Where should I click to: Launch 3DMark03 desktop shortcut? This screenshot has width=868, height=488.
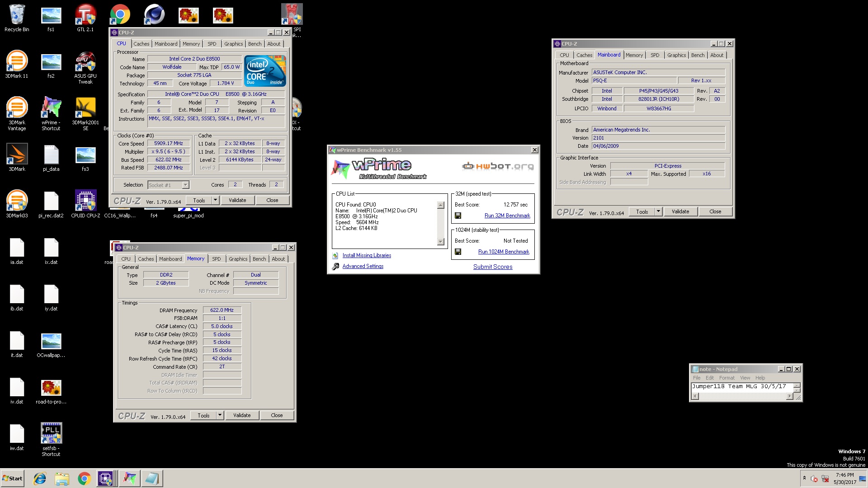click(x=17, y=204)
